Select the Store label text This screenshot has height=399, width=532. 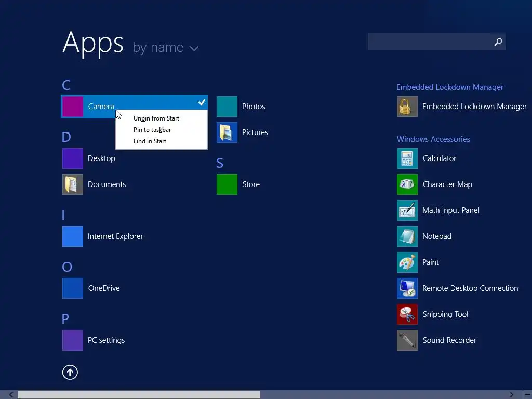pos(251,184)
